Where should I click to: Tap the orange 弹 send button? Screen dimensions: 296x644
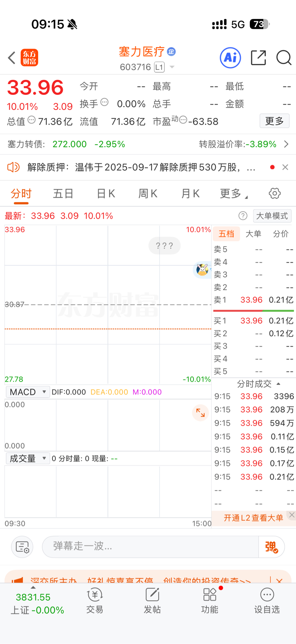tap(271, 547)
